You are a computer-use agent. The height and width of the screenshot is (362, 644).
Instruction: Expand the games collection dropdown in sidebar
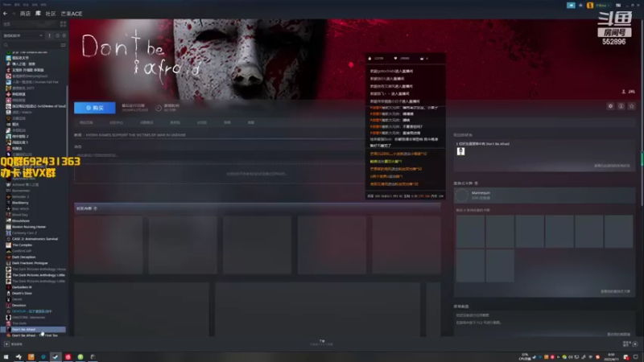pos(23,35)
